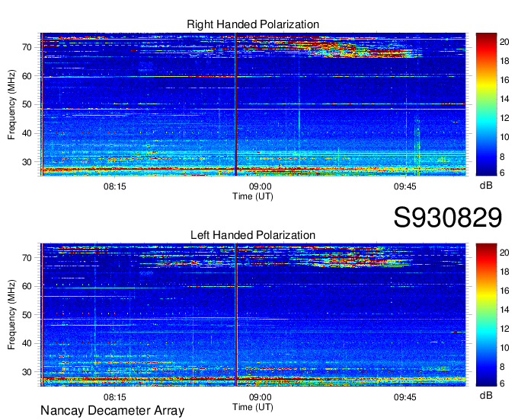Click the 'Left Handed Polarization' title
The height and width of the screenshot is (420, 518).
(x=253, y=235)
